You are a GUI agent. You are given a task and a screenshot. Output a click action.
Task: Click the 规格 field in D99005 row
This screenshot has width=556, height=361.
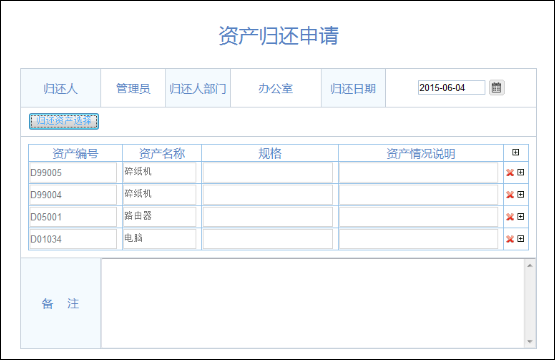click(268, 173)
